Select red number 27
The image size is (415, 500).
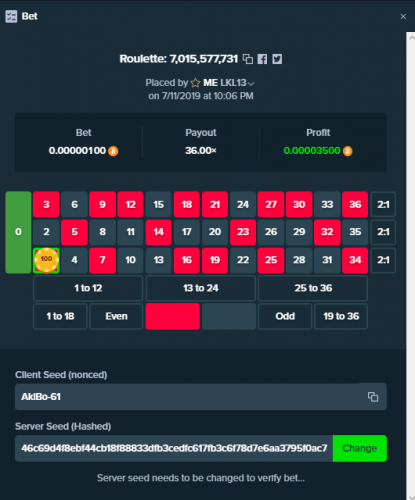tap(271, 204)
